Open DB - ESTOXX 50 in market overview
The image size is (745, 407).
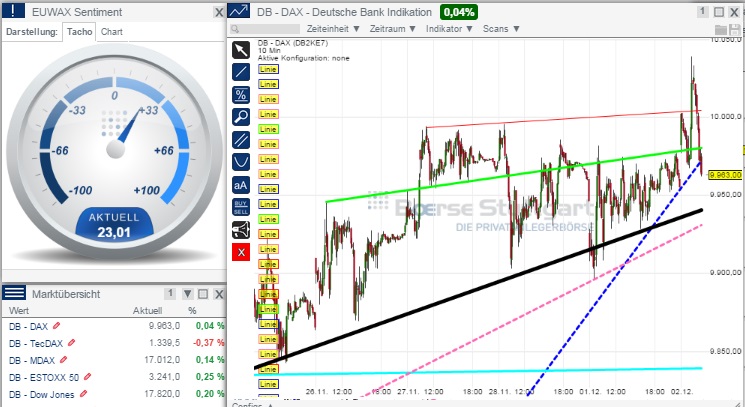click(x=44, y=378)
